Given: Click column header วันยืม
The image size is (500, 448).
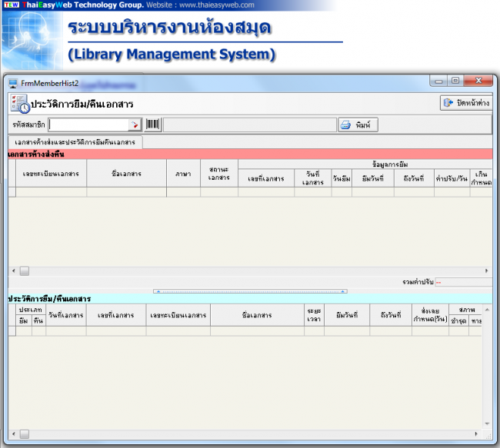Looking at the screenshot, I should pos(342,178).
